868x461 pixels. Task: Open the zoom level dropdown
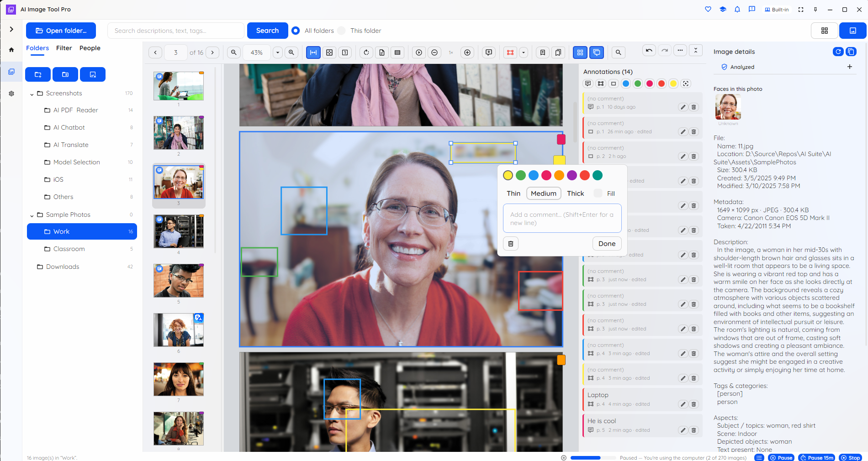[x=278, y=52]
